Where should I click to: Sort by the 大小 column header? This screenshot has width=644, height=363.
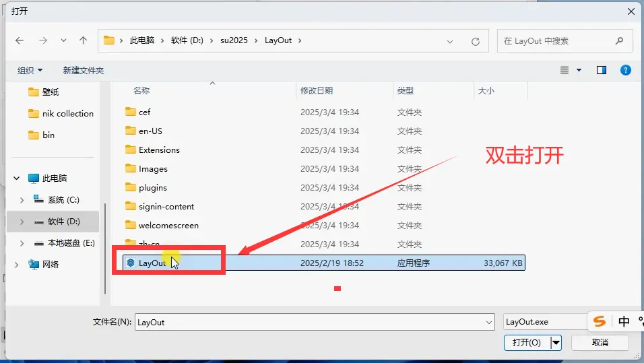coord(486,91)
